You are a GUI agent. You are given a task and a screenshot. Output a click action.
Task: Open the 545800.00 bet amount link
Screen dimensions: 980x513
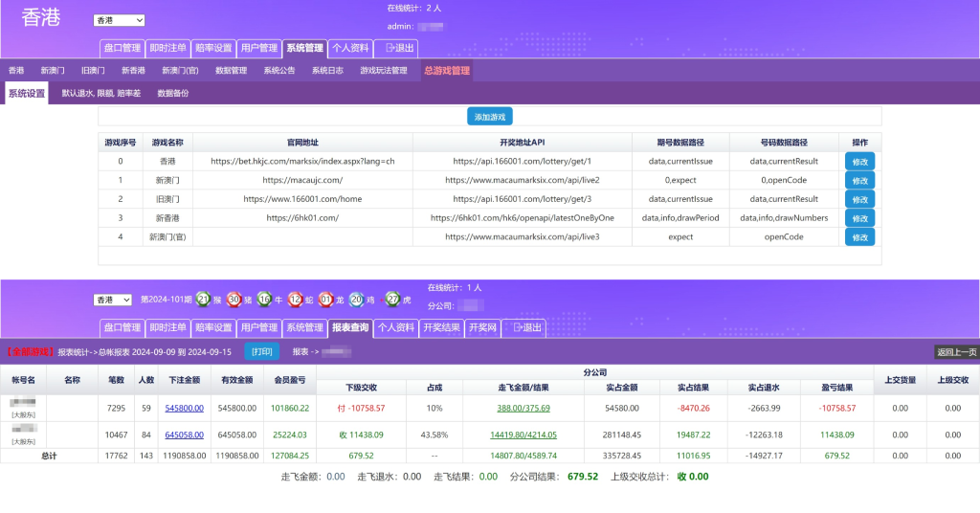tap(184, 408)
